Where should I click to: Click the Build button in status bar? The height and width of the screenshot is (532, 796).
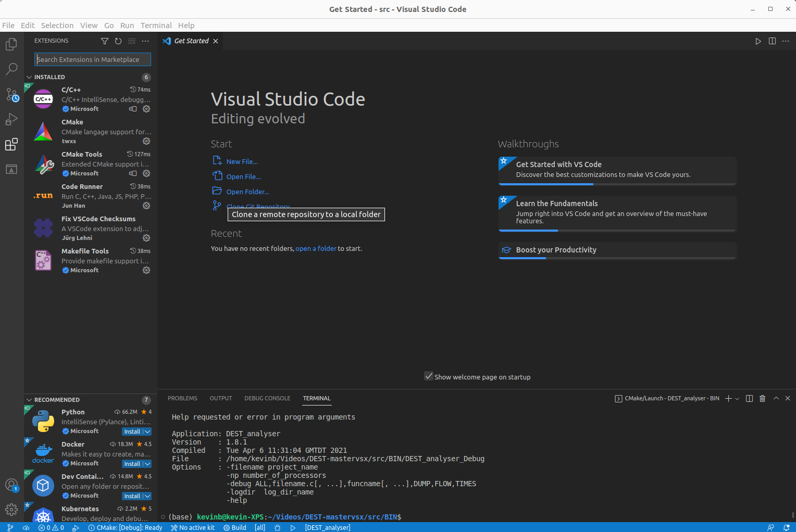(235, 527)
